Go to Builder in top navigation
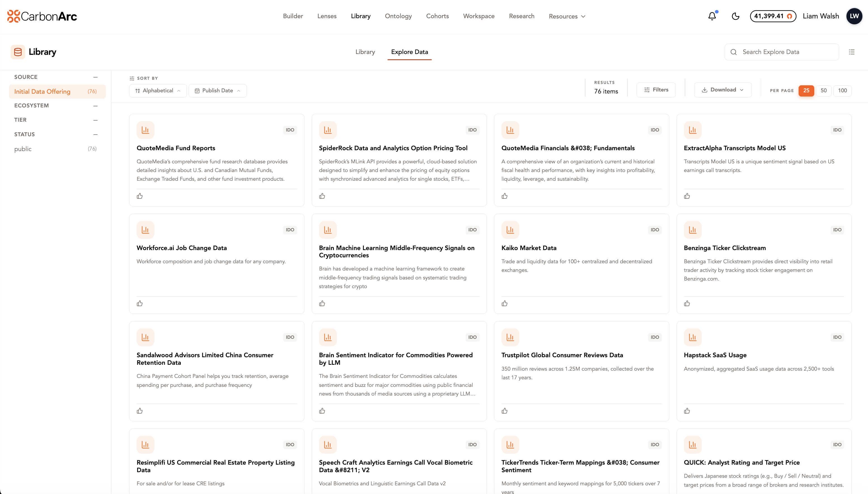868x494 pixels. (x=293, y=16)
